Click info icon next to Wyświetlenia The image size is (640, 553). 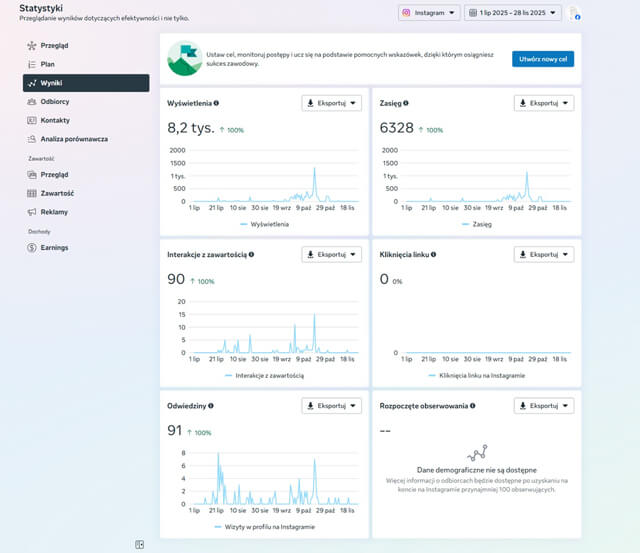tap(217, 103)
